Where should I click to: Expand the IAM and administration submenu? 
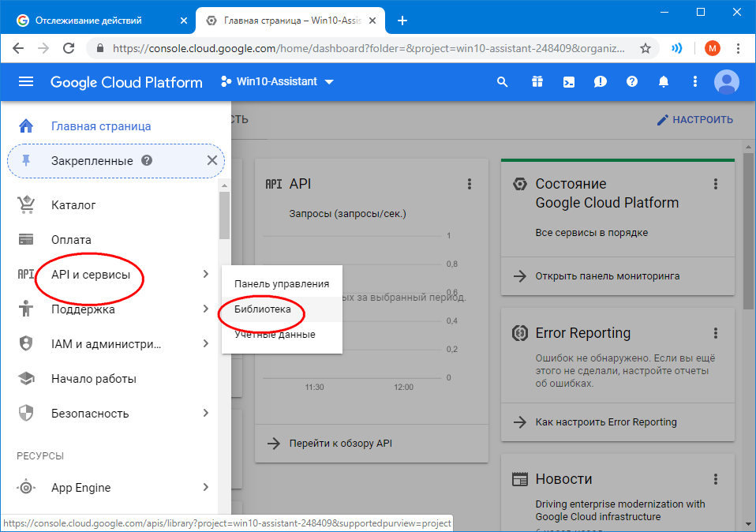205,344
